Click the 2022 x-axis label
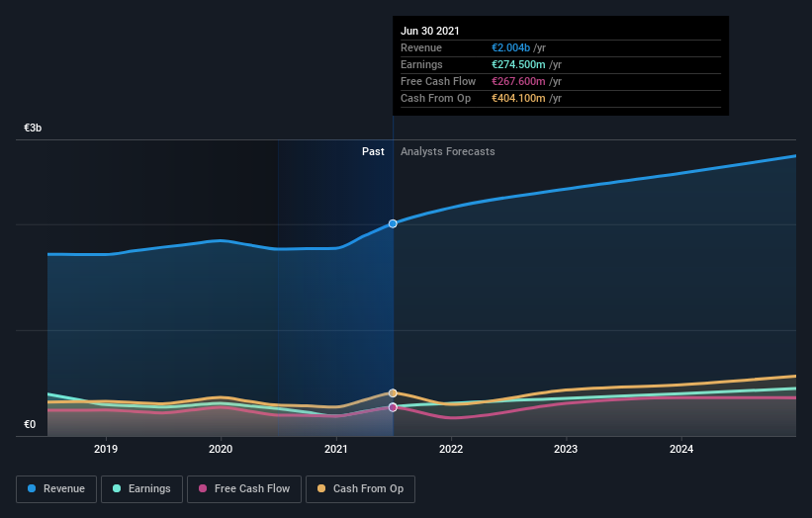Viewport: 812px width, 518px height. (x=451, y=449)
